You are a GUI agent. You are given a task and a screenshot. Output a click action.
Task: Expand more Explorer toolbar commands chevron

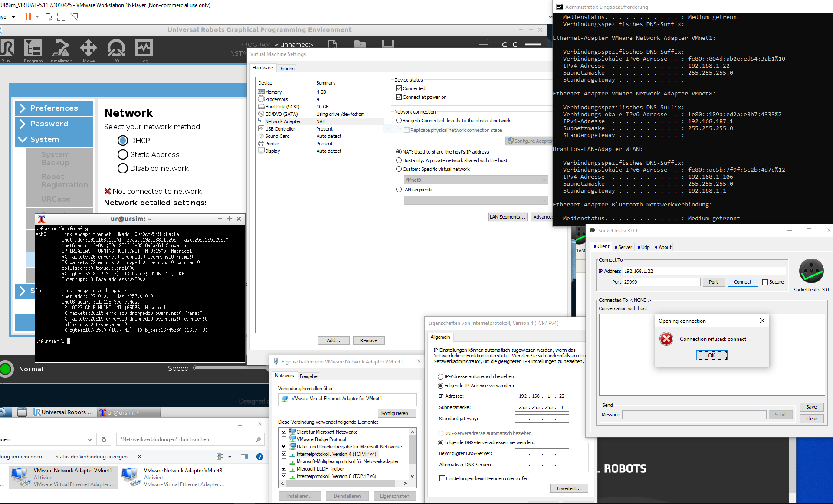pyautogui.click(x=140, y=456)
